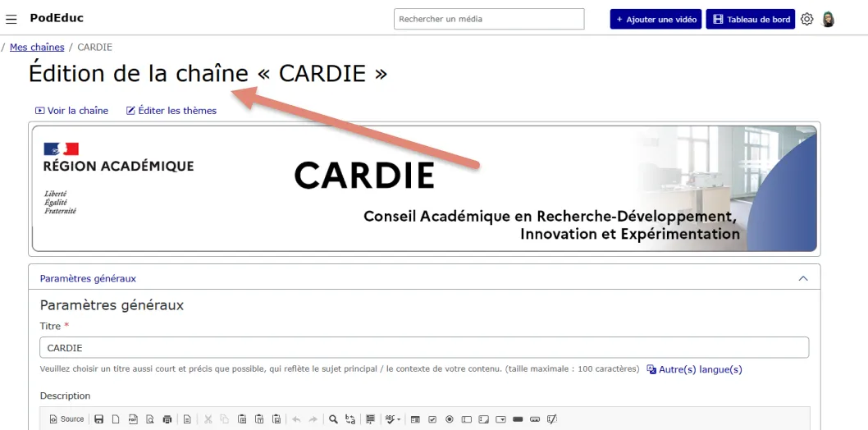Click the Paste as plain text icon

click(x=259, y=419)
